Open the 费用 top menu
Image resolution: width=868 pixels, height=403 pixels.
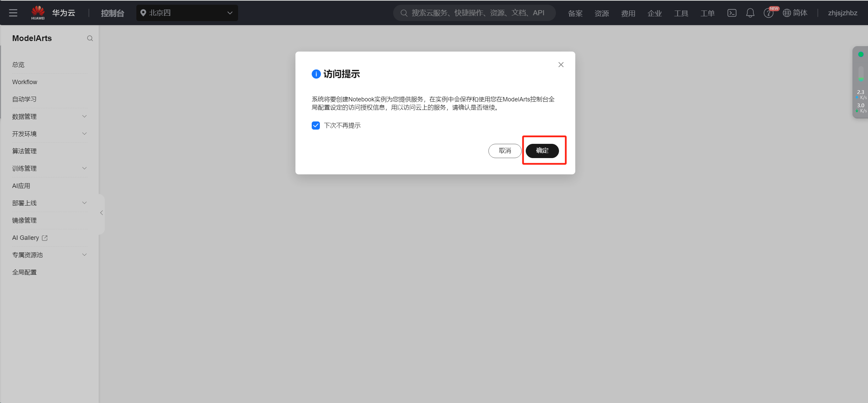click(628, 13)
